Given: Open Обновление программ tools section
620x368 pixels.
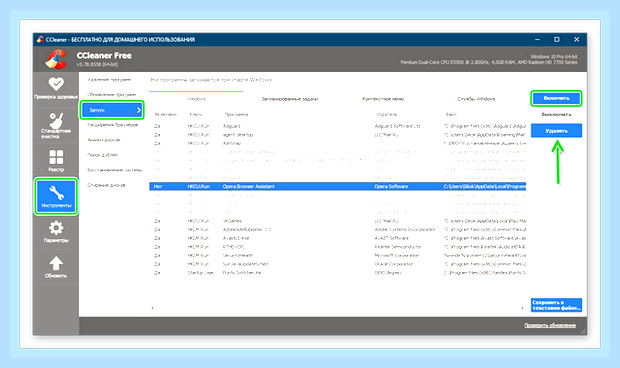Looking at the screenshot, I should tap(112, 95).
